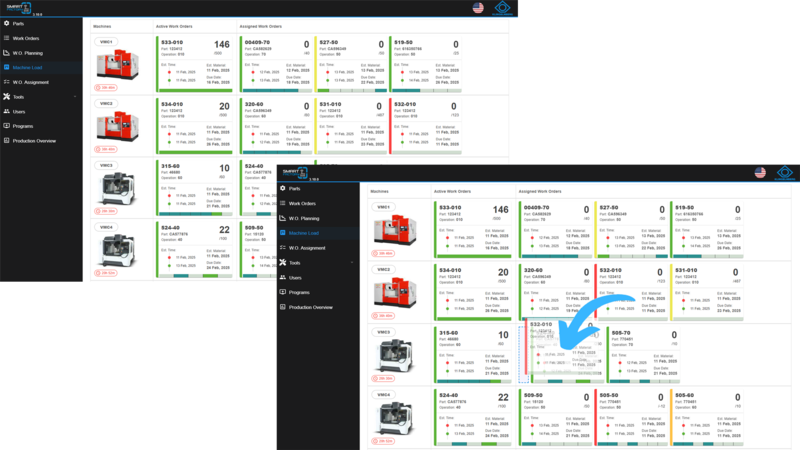
Task: Click Work Orders list icon in background window
Action: pos(7,38)
